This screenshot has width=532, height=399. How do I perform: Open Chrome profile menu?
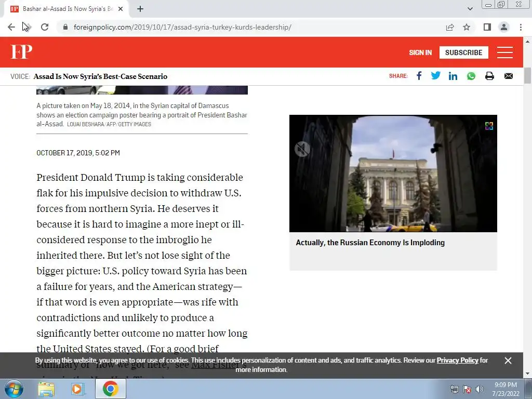tap(504, 27)
